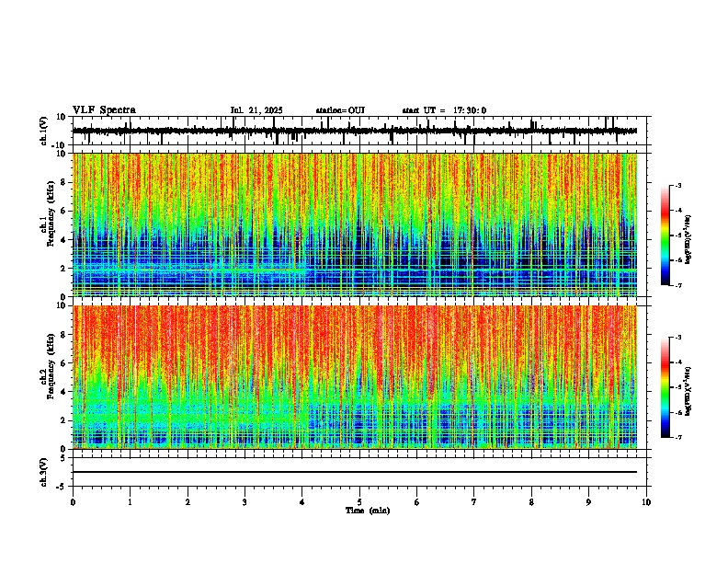Viewport: 728px width, 563px height.
Task: Click the ch.1 spectrogram panel
Action: (x=355, y=224)
